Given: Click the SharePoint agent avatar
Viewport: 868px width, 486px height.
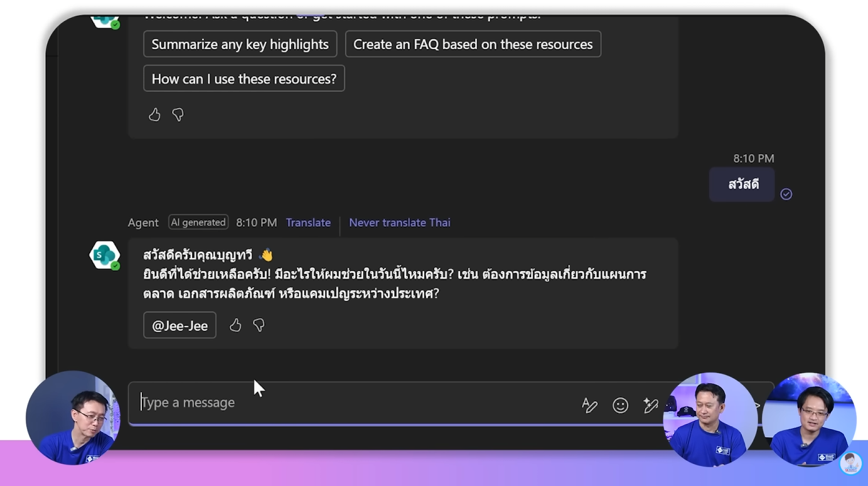Looking at the screenshot, I should [x=104, y=255].
